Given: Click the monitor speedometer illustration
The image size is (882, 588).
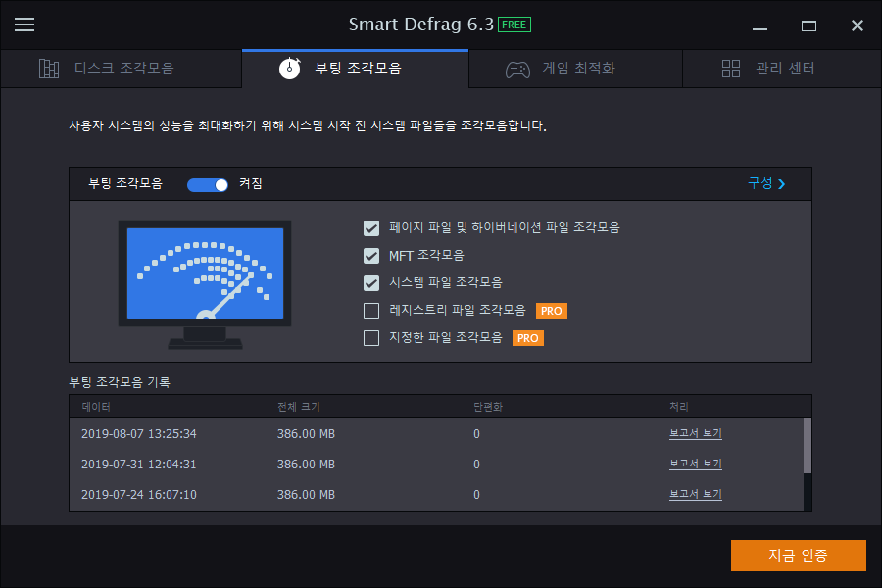Looking at the screenshot, I should click(x=205, y=284).
